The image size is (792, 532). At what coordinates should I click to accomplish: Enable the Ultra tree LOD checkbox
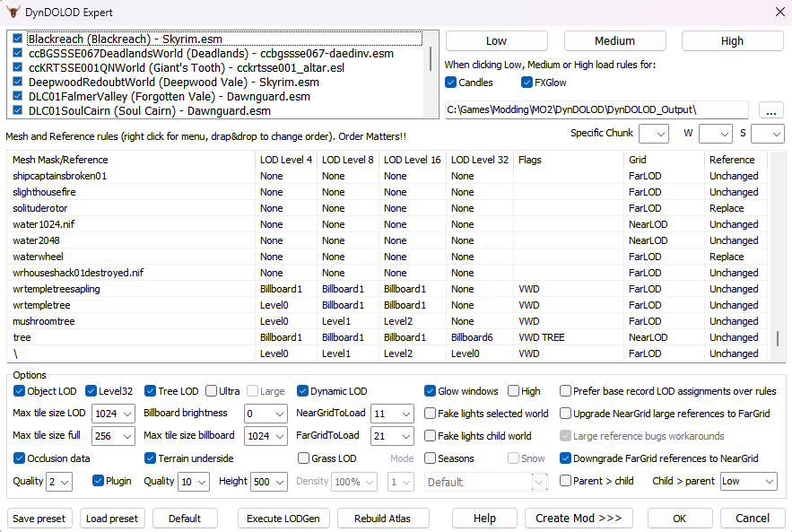coord(212,391)
